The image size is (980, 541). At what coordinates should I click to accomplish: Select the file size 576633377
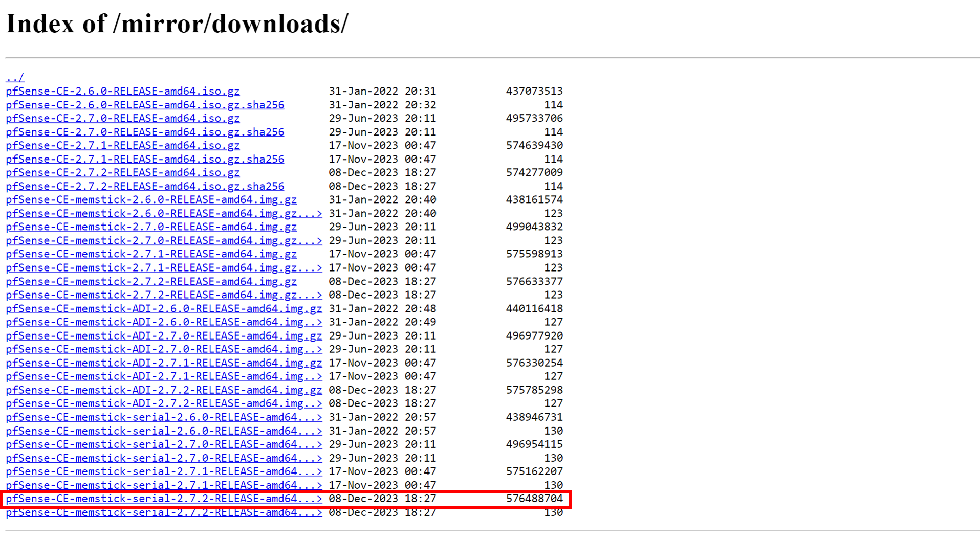(534, 281)
